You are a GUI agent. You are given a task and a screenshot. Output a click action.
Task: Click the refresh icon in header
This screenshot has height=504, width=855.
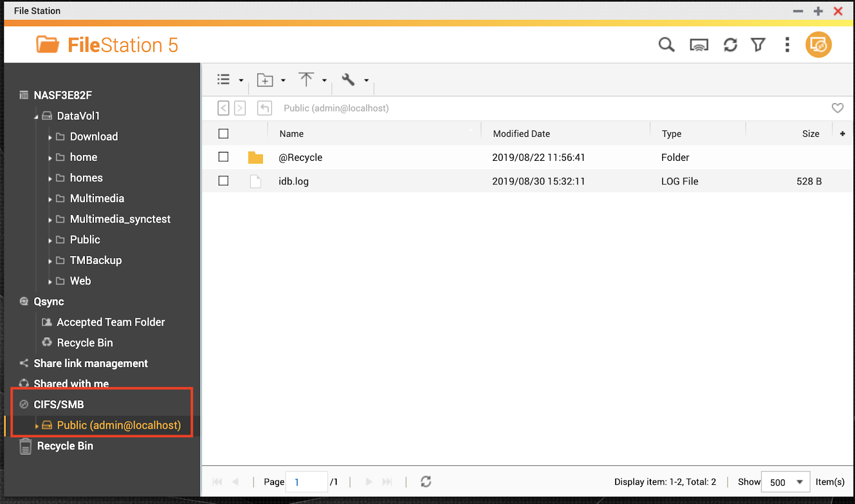coord(730,45)
